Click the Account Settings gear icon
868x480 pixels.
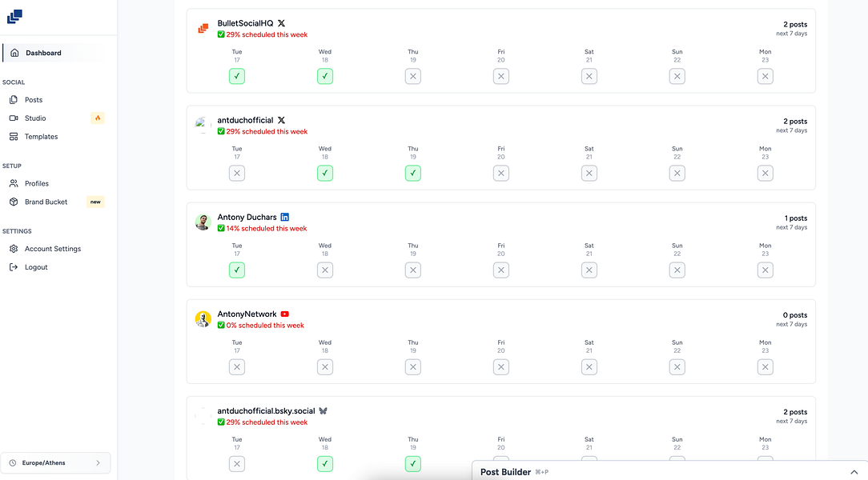coord(14,249)
